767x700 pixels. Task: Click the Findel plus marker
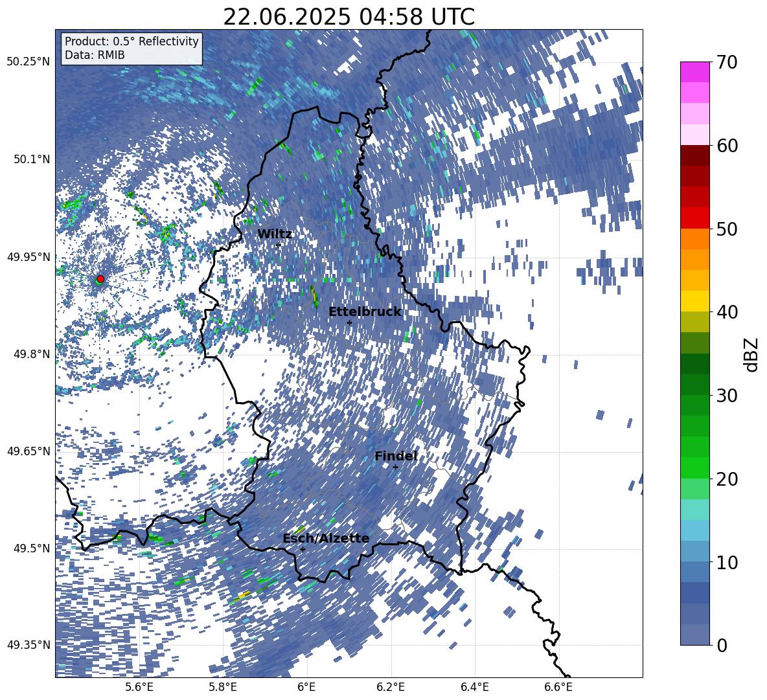tap(395, 468)
